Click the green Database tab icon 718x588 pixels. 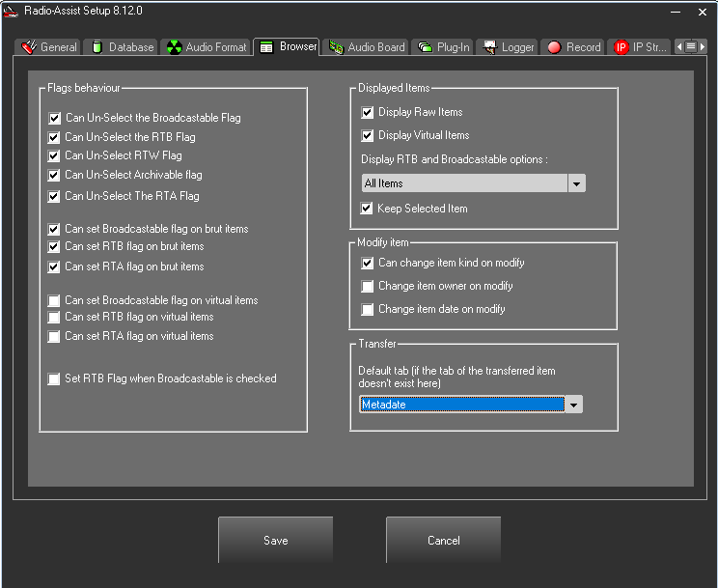[x=97, y=47]
